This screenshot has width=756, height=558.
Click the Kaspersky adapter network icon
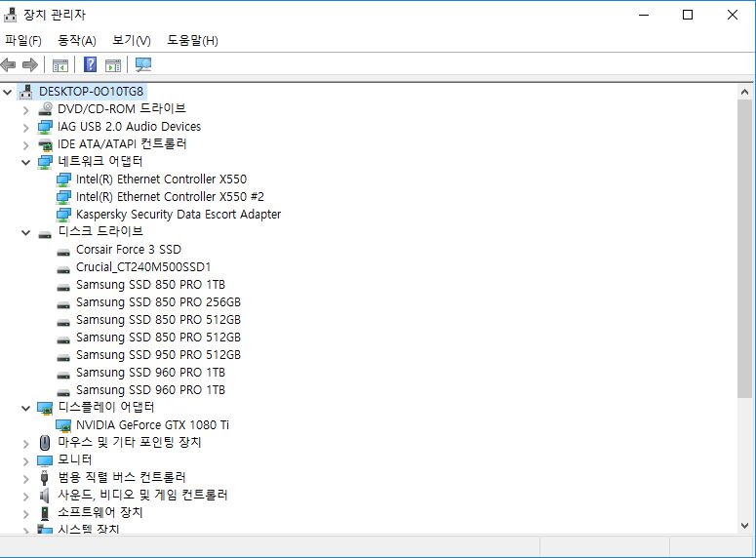click(63, 215)
